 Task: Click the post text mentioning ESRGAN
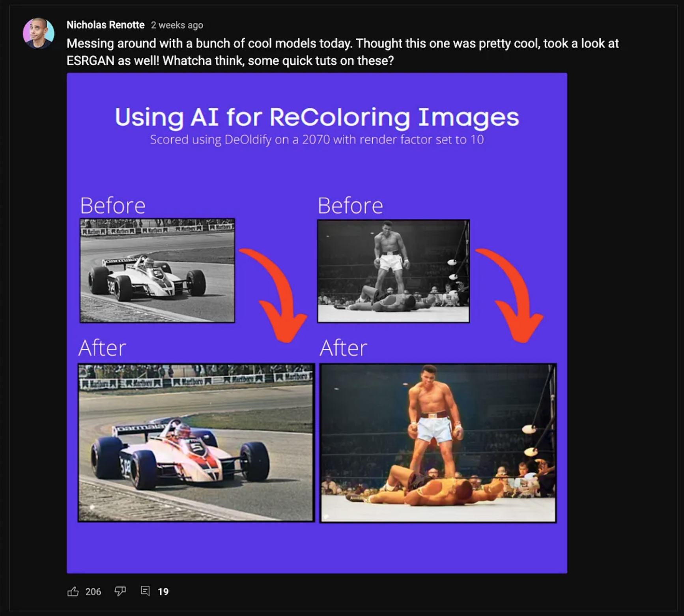(342, 52)
